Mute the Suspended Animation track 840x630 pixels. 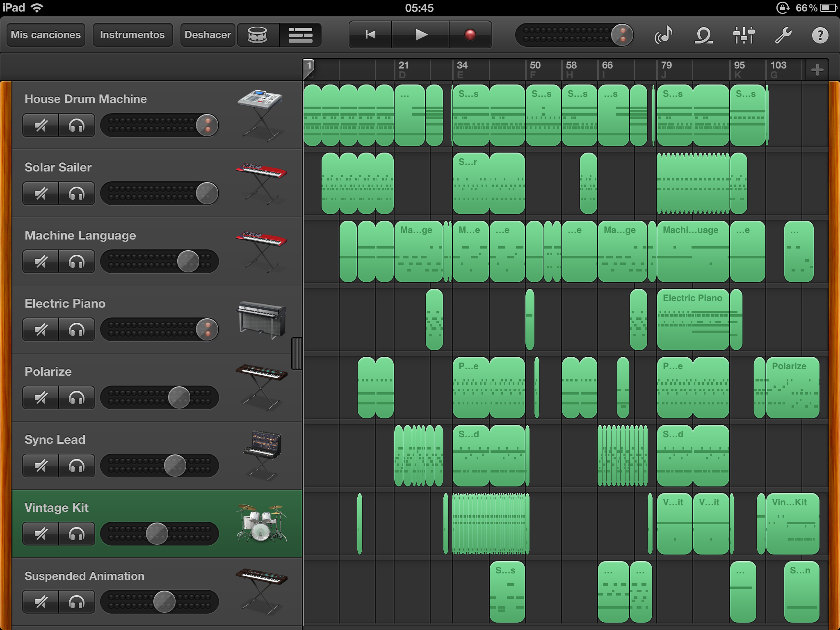tap(41, 602)
